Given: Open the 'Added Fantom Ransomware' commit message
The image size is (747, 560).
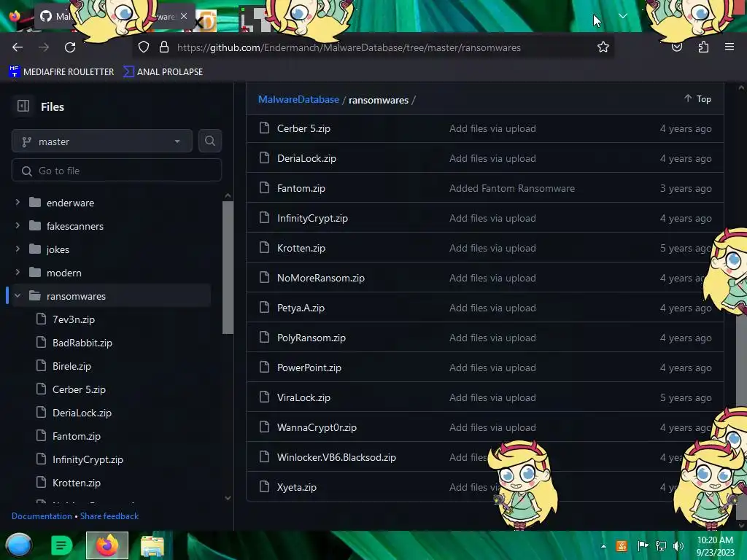Looking at the screenshot, I should click(512, 188).
